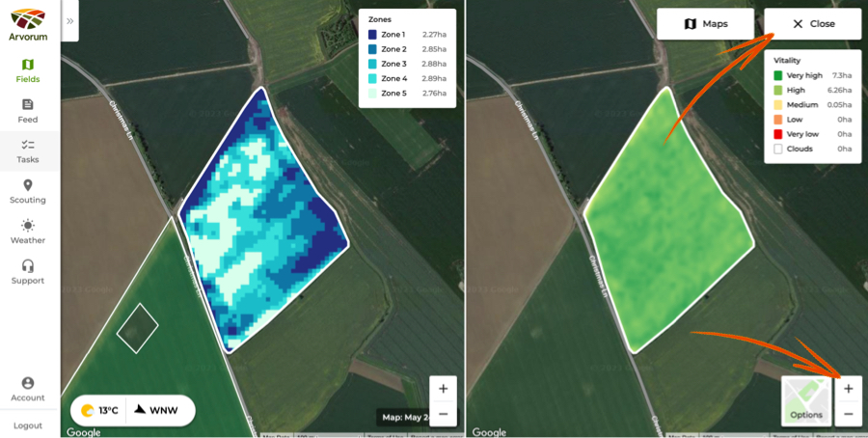Zoom in on the left map
The height and width of the screenshot is (438, 868).
(443, 389)
